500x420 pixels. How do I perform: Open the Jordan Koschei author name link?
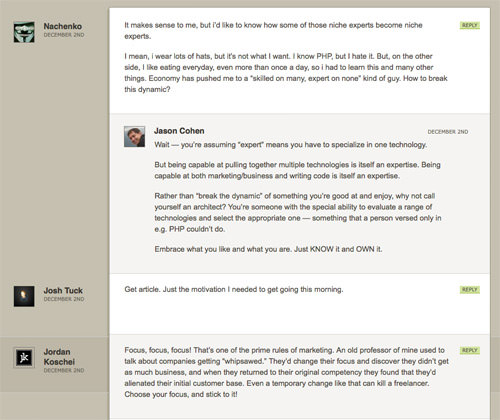pos(59,357)
